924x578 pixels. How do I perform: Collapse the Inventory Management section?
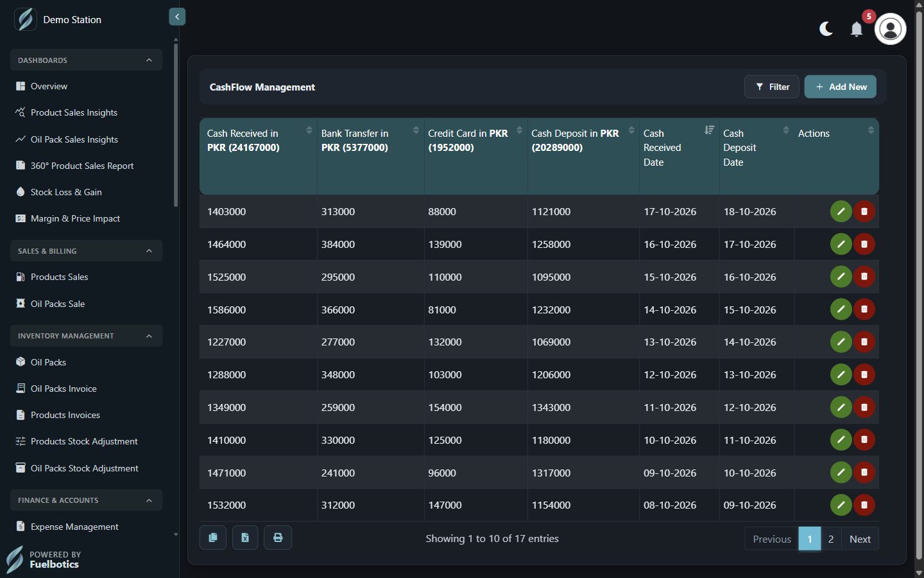click(x=86, y=335)
